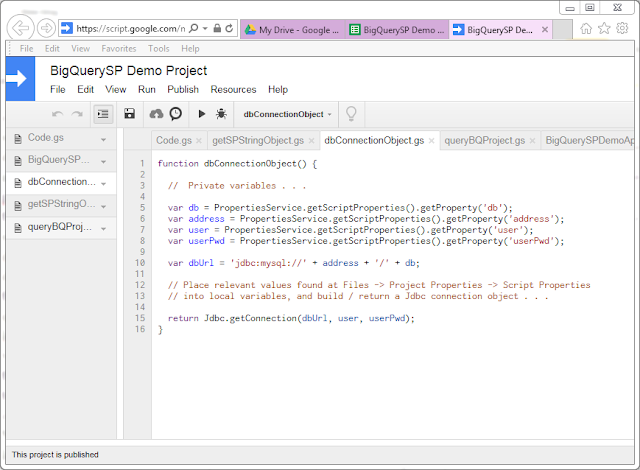This screenshot has width=640, height=470.
Task: Open project triggers clock icon
Action: coord(176,114)
